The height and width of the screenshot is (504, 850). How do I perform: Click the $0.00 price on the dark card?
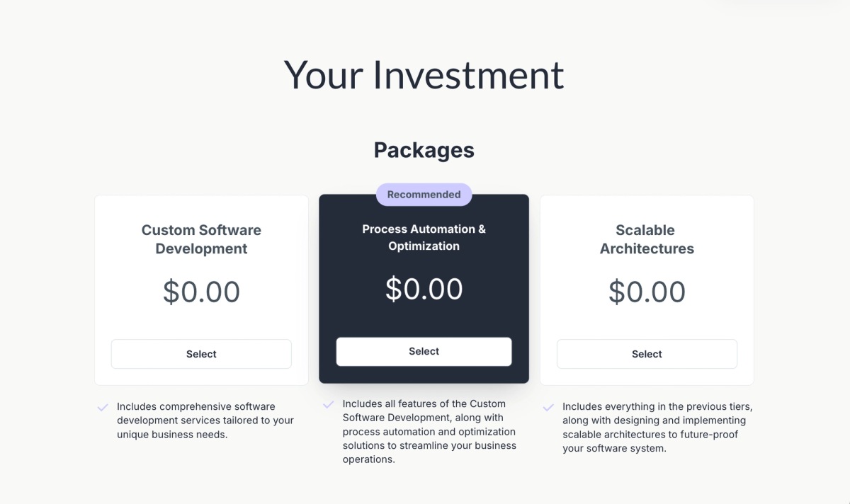[x=424, y=289]
